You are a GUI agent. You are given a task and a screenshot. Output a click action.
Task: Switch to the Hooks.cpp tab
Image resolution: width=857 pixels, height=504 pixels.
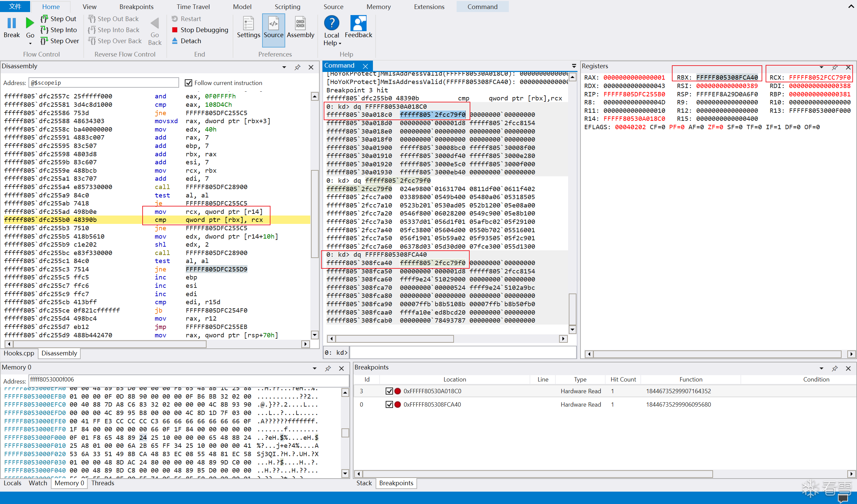coord(19,353)
